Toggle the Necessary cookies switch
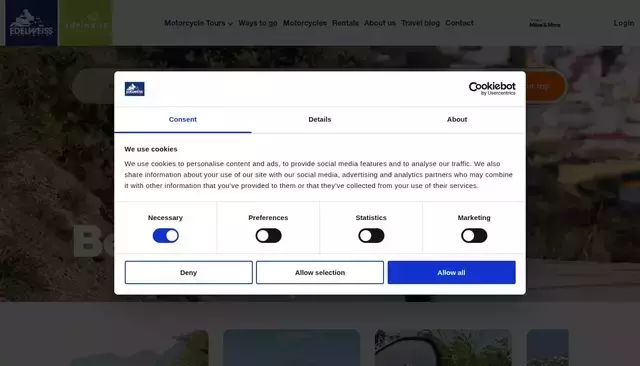Image resolution: width=640 pixels, height=366 pixels. [x=166, y=235]
